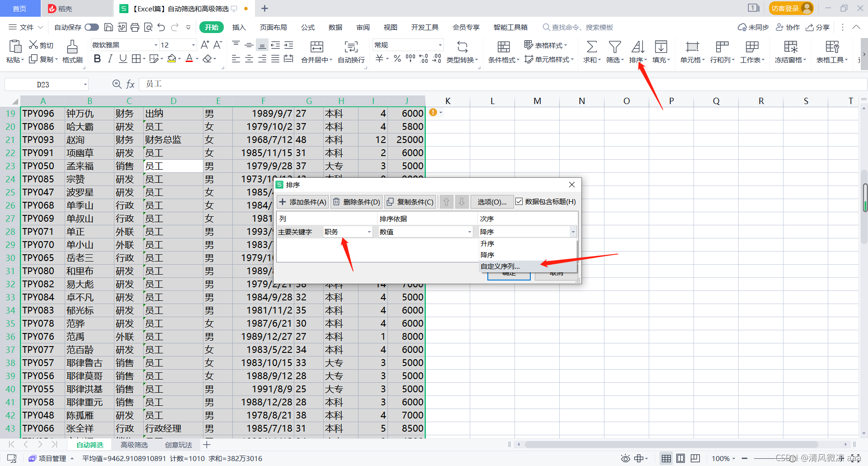Open the Page Layout ribbon tab
The image size is (868, 466).
coord(273,27)
